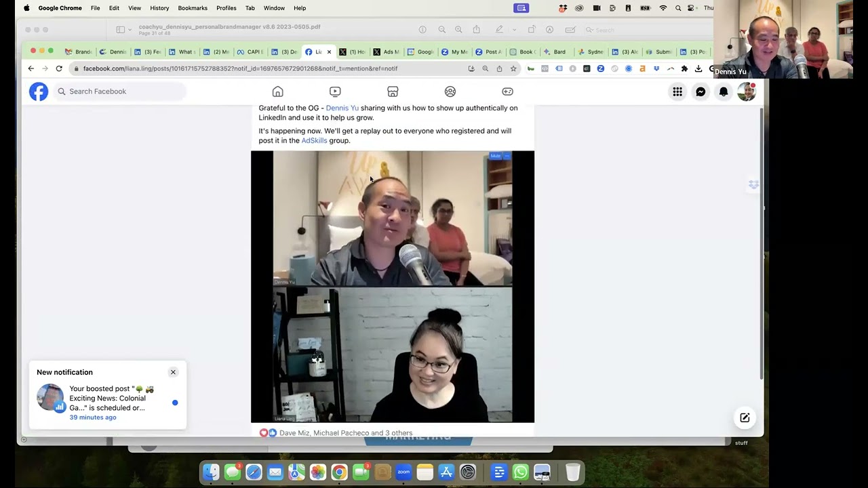The width and height of the screenshot is (868, 488).
Task: Open the boosted post notification text
Action: 111,399
